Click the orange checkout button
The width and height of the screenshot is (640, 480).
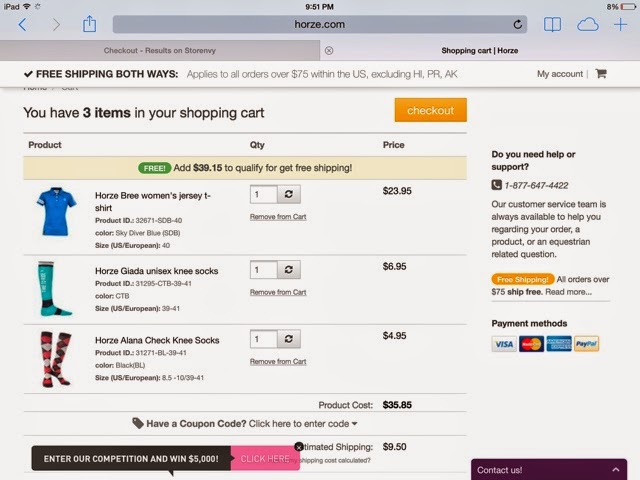(431, 110)
